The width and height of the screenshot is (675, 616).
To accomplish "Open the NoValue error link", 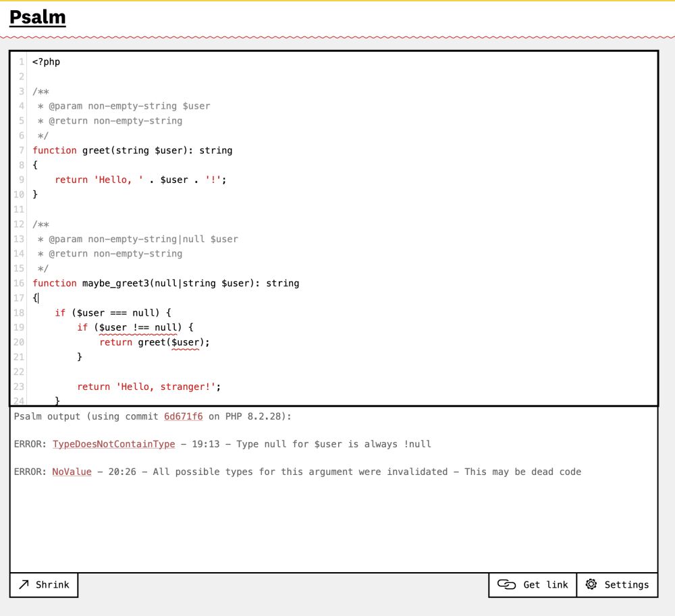I will tap(72, 472).
